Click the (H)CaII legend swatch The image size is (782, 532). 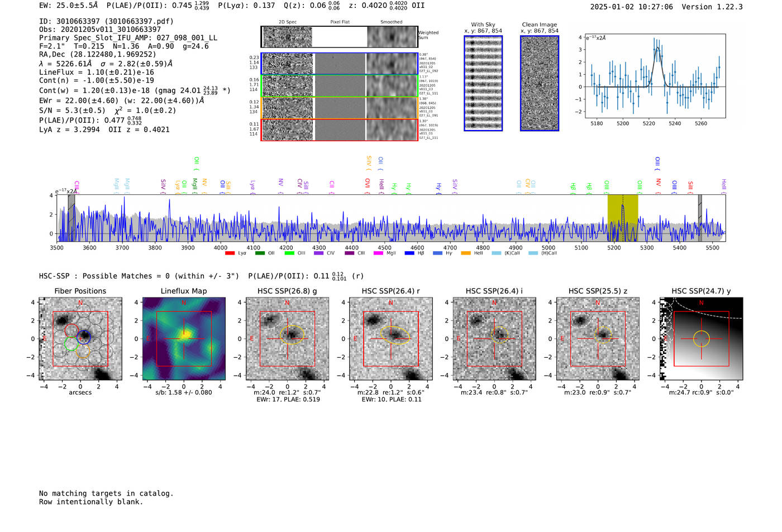(x=533, y=253)
